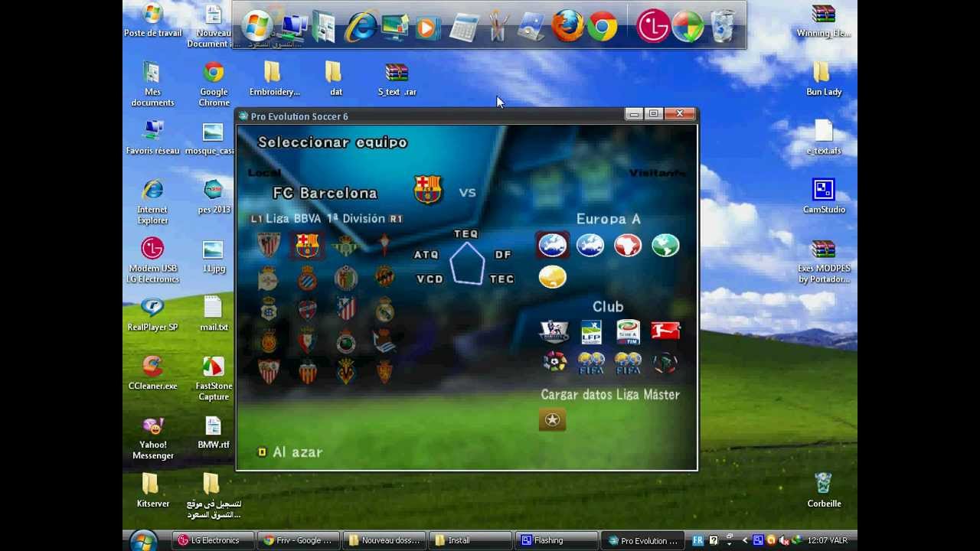Click the Al azar random option

pos(290,452)
